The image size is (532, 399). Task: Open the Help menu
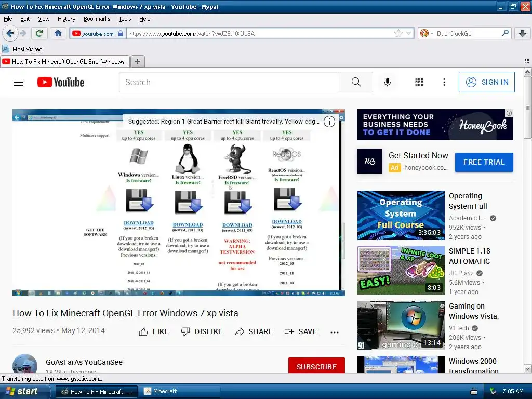pos(145,19)
